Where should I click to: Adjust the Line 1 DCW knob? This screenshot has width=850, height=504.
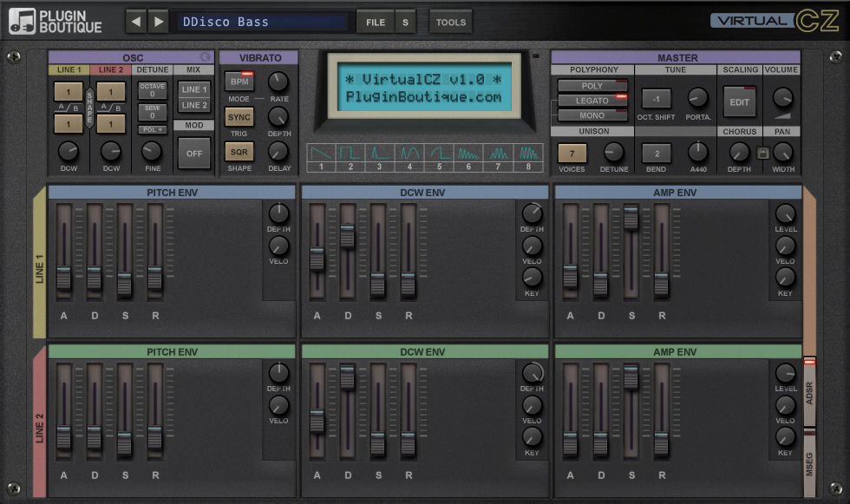pos(69,151)
